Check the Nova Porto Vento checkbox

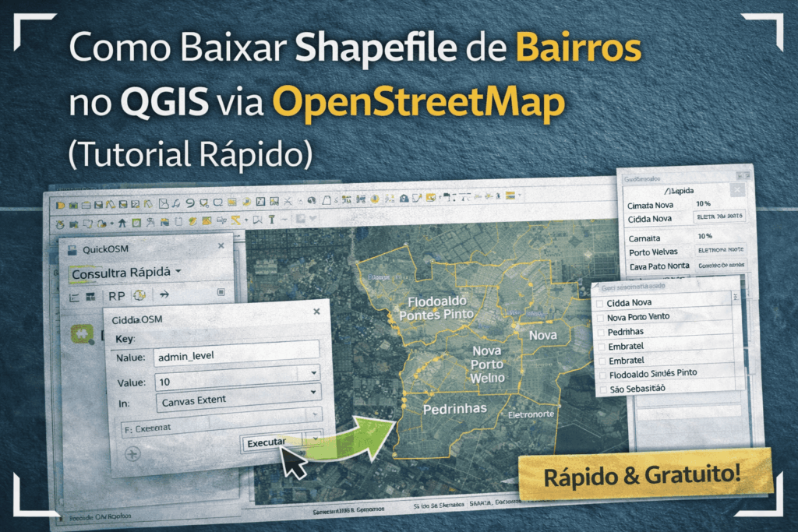click(x=601, y=318)
